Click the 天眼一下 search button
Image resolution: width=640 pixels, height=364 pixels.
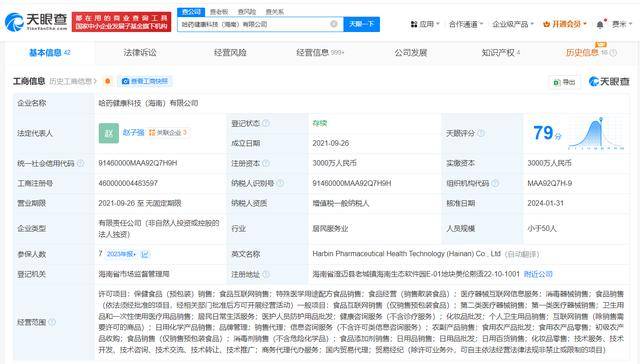[362, 24]
